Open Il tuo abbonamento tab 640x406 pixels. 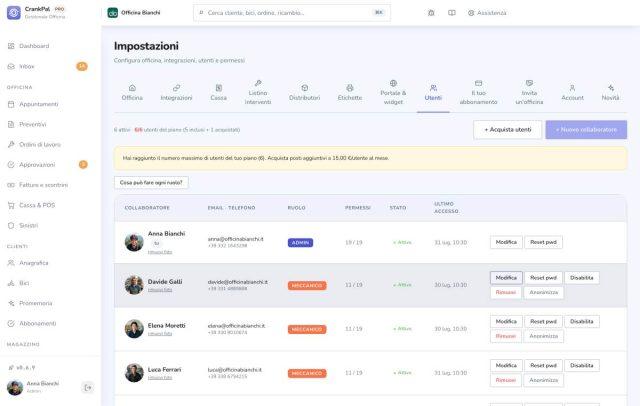point(478,93)
